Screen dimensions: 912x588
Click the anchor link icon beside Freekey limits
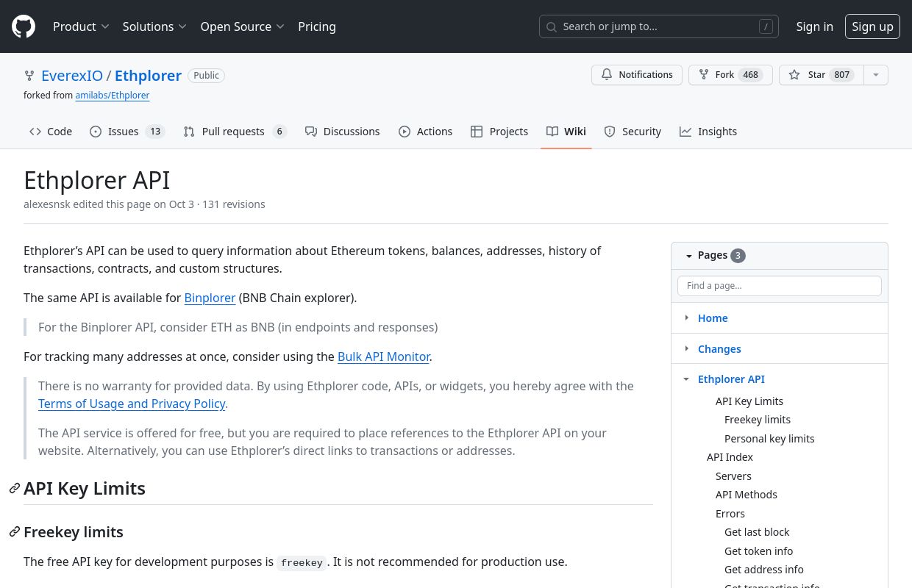pos(15,532)
